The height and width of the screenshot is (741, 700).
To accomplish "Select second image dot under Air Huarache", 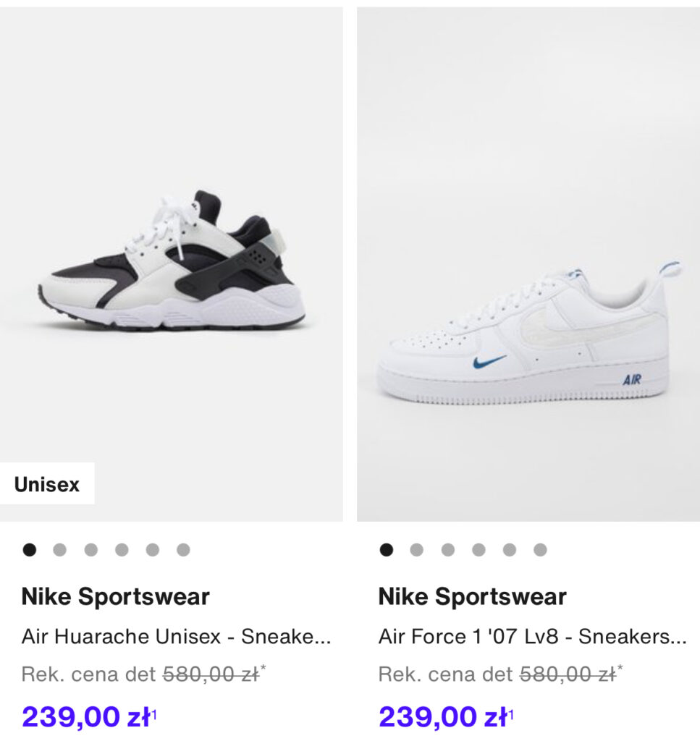I will pos(59,550).
